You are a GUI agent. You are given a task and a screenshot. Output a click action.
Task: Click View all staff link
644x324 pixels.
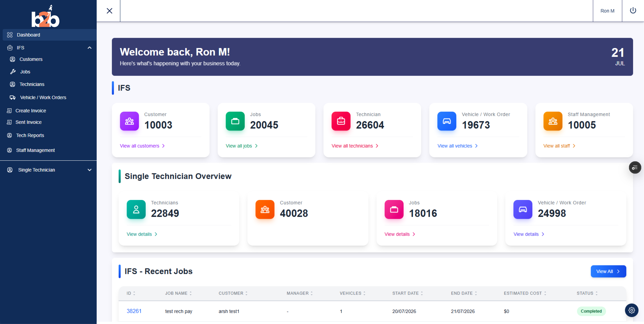point(559,146)
